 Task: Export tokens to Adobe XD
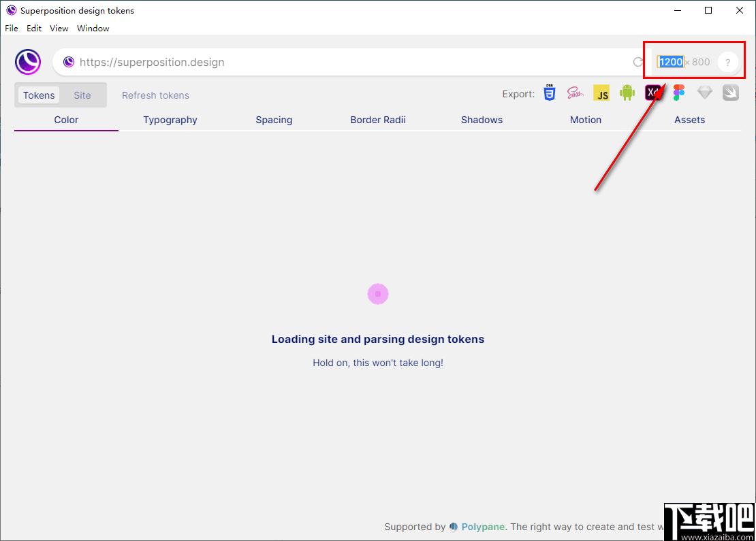[653, 93]
